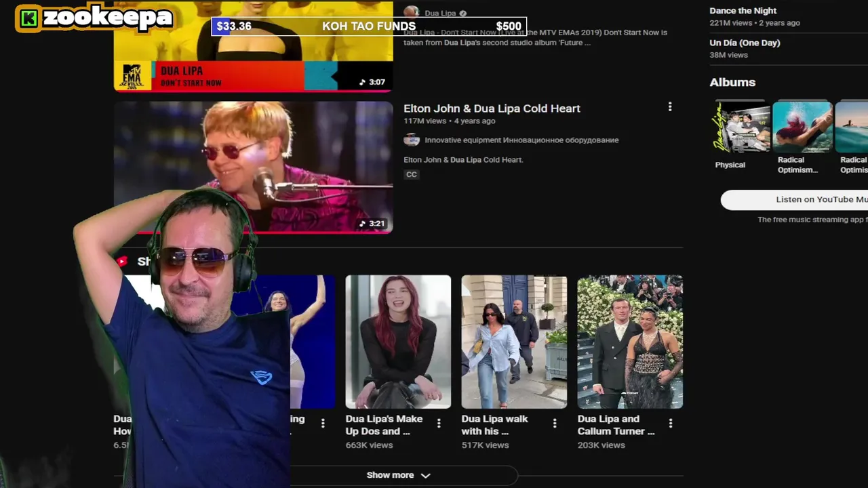Open Dua Lipa's Make Up Dos short thumbnail
Screen dimensions: 868x488
coord(398,342)
